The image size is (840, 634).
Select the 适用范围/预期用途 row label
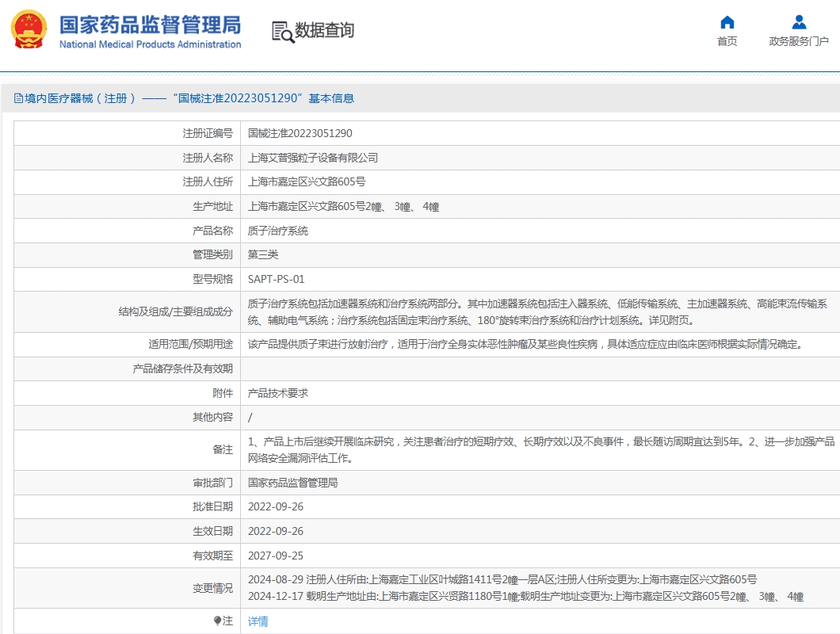(x=191, y=344)
